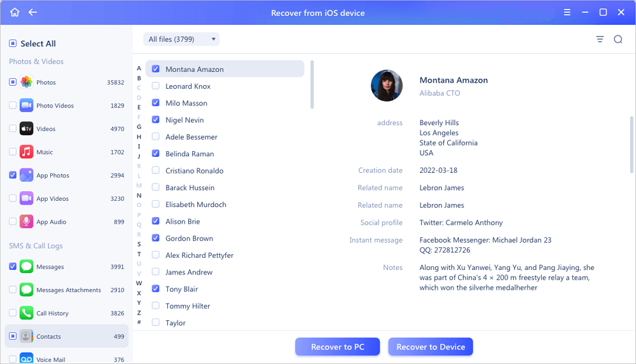Screen dimensions: 636x364
Task: Uncheck the Montana Amazon contact checkbox
Action: 155,69
